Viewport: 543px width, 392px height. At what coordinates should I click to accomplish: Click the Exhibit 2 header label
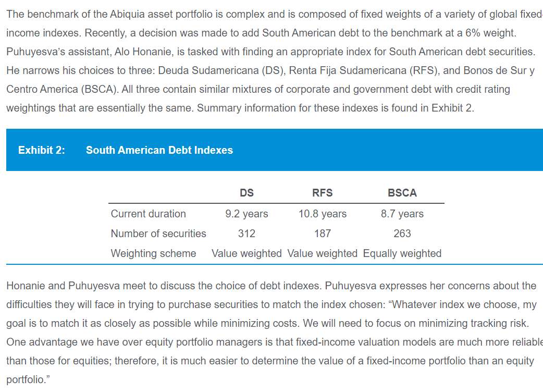[42, 150]
